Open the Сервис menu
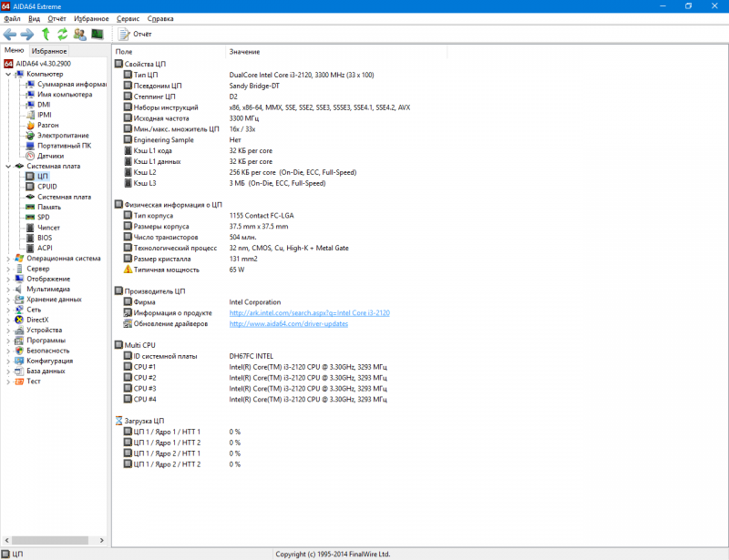Viewport: 729px width, 560px height. tap(129, 18)
